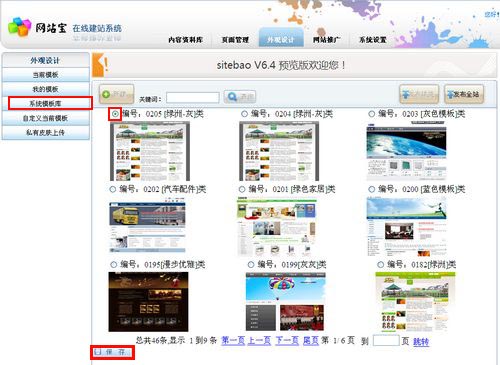Click the 网站宝 colorful cubes logo
Viewport: 500px width, 365px height.
tap(19, 27)
